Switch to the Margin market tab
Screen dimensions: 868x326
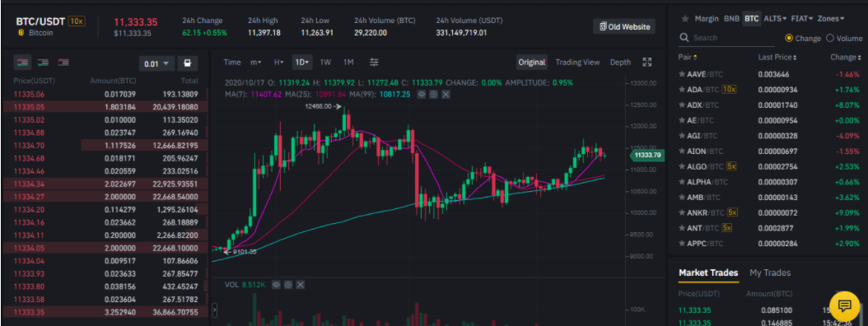pyautogui.click(x=707, y=19)
